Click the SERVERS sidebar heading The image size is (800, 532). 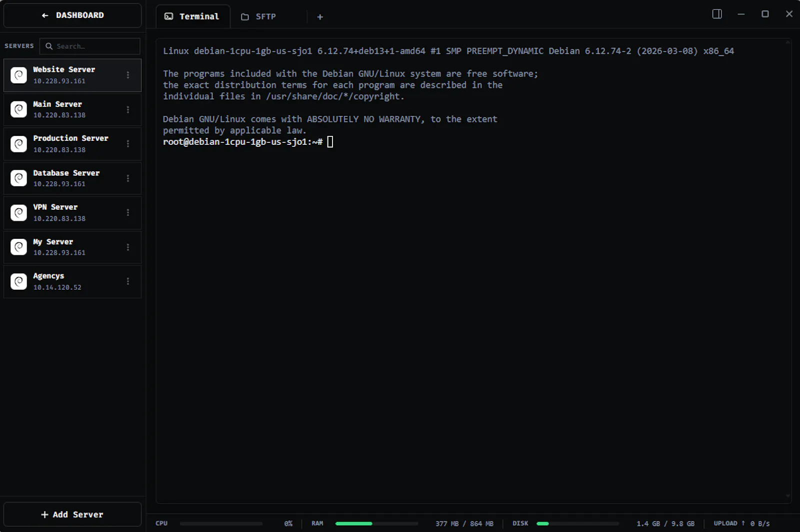click(x=19, y=46)
